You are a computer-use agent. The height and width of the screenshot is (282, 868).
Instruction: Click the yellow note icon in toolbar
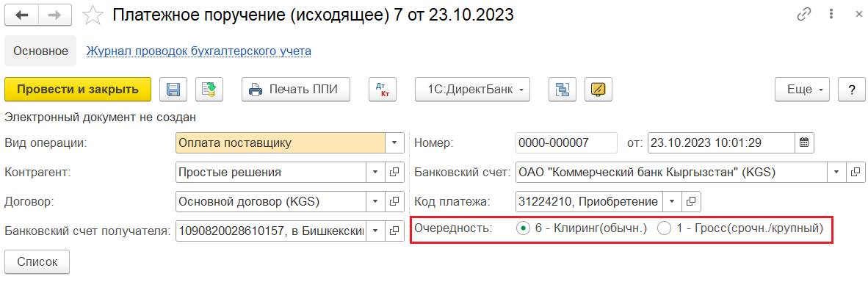click(x=598, y=89)
